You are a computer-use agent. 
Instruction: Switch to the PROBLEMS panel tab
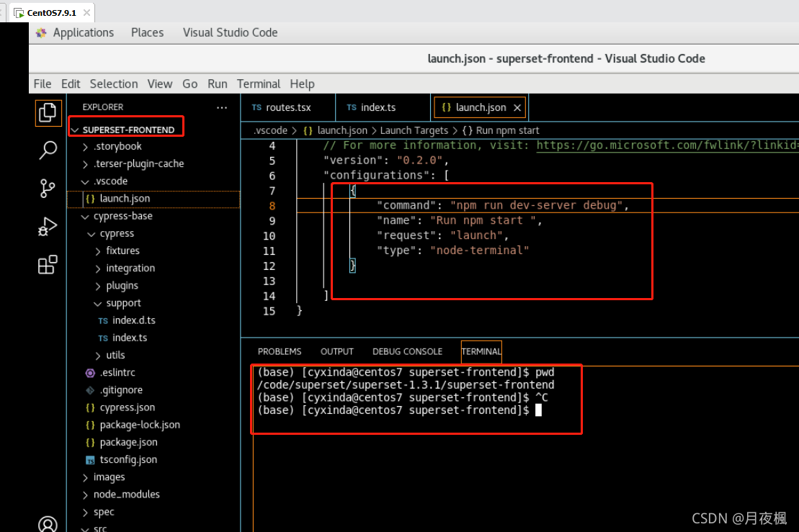point(280,352)
